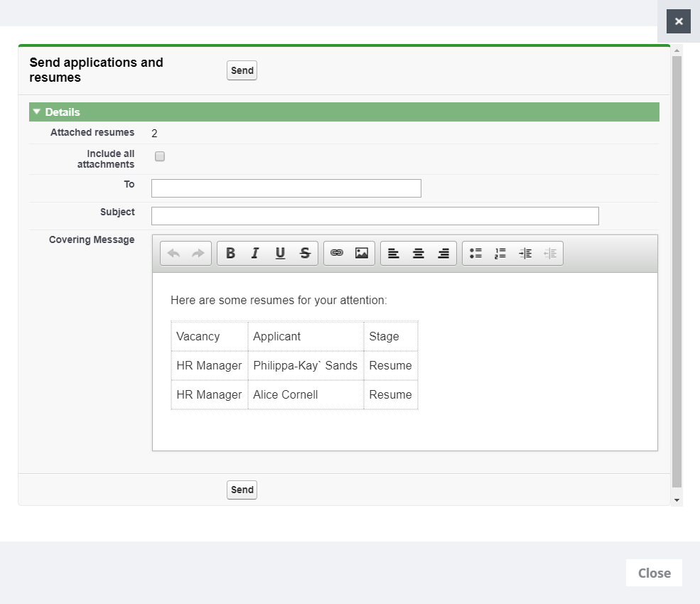
Task: Apply strikethrough text formatting
Action: pyautogui.click(x=305, y=254)
